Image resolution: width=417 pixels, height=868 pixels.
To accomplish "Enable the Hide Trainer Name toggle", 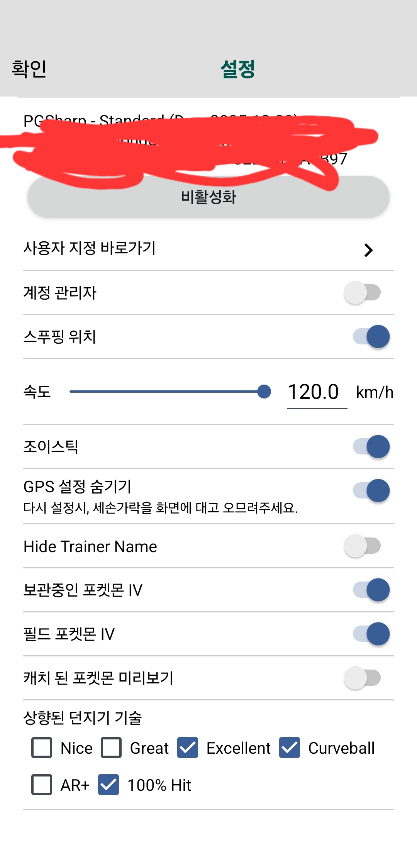I will pyautogui.click(x=362, y=546).
